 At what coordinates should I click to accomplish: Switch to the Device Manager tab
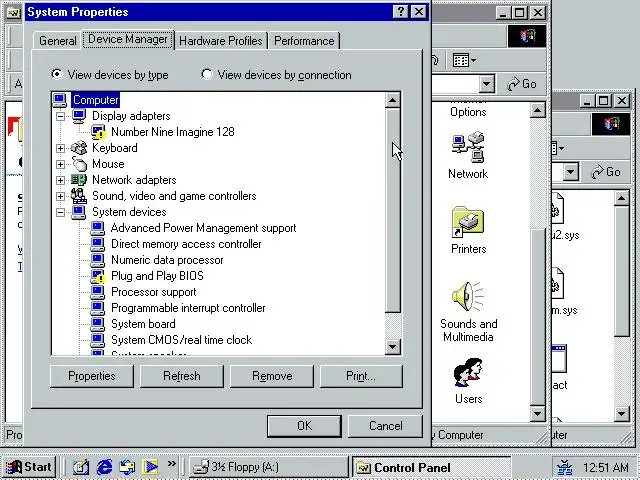pyautogui.click(x=128, y=39)
